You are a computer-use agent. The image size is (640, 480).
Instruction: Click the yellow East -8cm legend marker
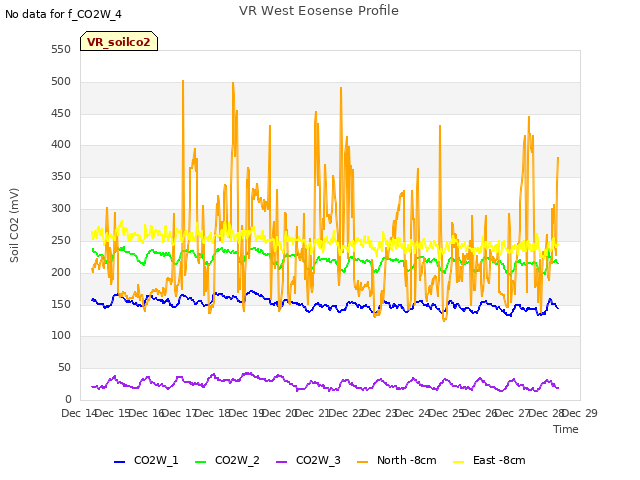pyautogui.click(x=459, y=462)
